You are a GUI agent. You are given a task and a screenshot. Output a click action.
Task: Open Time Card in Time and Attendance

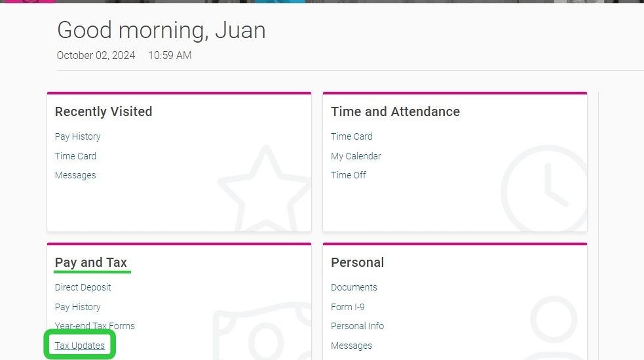(351, 136)
